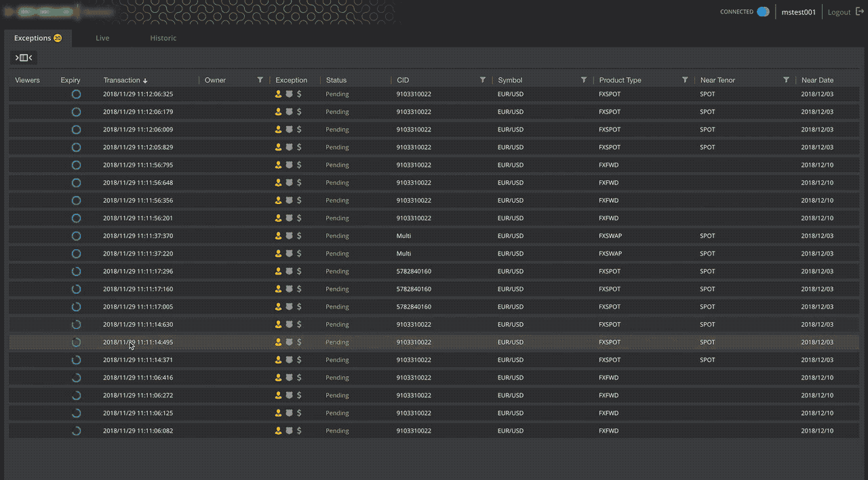Click dollar exception icon in row 11:11:37:370
868x480 pixels.
[x=299, y=236]
